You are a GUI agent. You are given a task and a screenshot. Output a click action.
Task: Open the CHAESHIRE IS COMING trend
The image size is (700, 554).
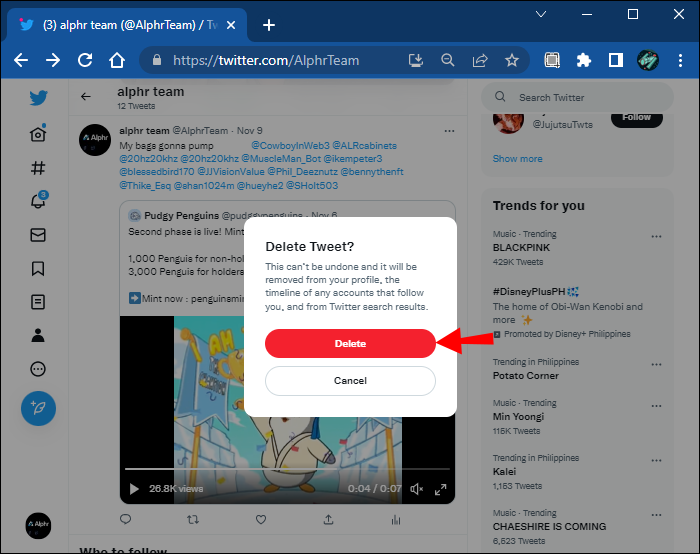coord(550,527)
